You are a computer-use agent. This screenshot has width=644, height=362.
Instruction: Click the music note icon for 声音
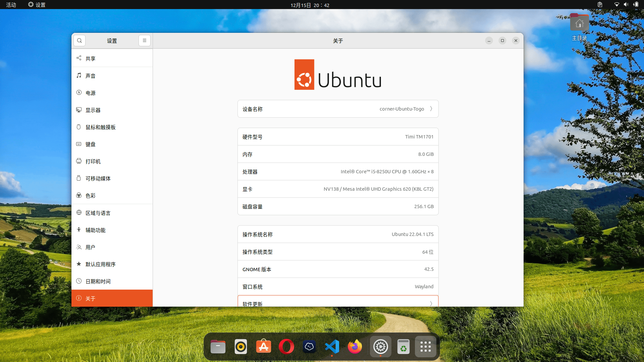tap(79, 75)
